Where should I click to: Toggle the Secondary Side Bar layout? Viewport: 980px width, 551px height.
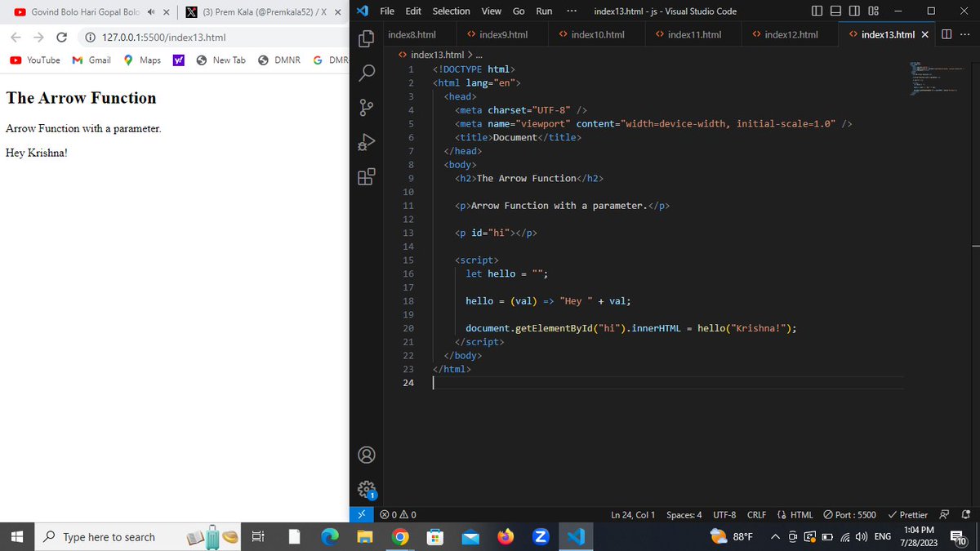(x=855, y=11)
